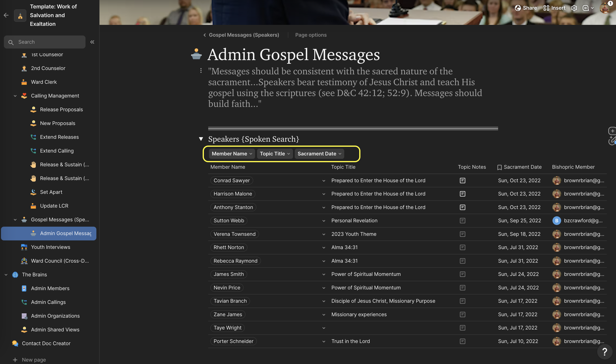The height and width of the screenshot is (364, 616).
Task: Click the settings gear icon
Action: click(x=574, y=8)
